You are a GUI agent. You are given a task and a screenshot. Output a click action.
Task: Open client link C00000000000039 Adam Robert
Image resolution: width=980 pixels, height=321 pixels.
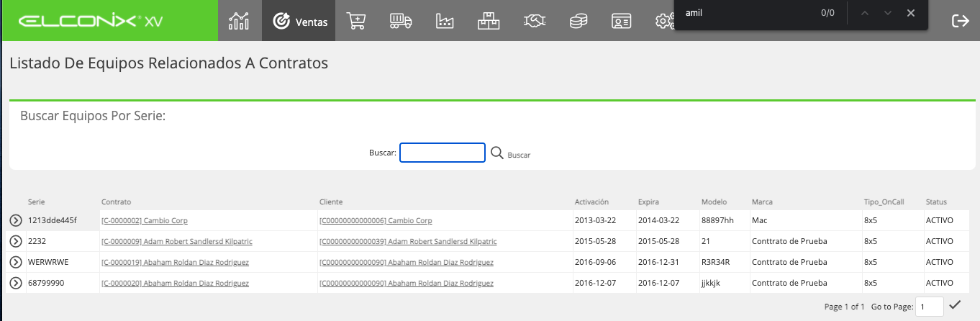point(408,242)
